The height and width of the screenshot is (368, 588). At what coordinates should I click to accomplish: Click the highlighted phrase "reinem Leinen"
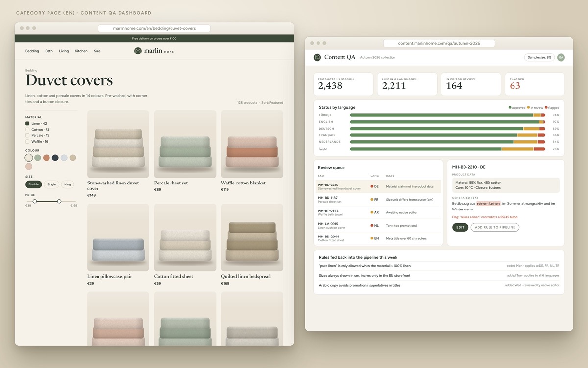tap(488, 203)
